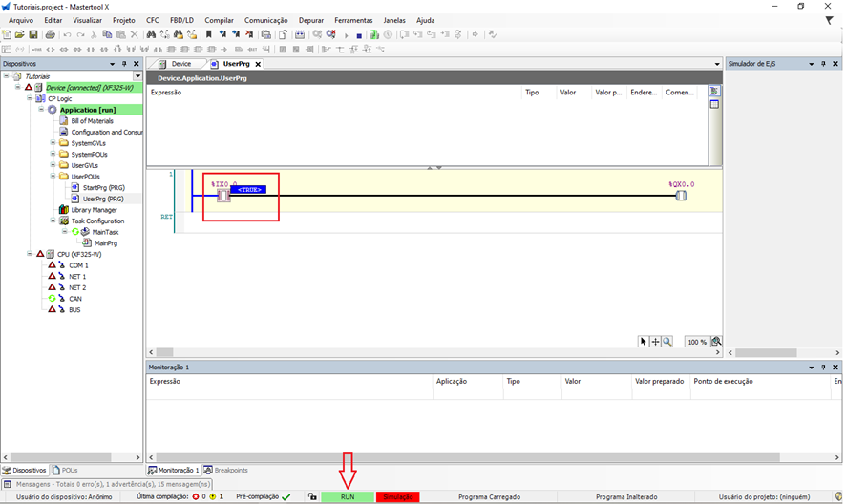Open the 100 % zoom level dropdown
Image resolution: width=846 pixels, height=504 pixels.
click(697, 342)
